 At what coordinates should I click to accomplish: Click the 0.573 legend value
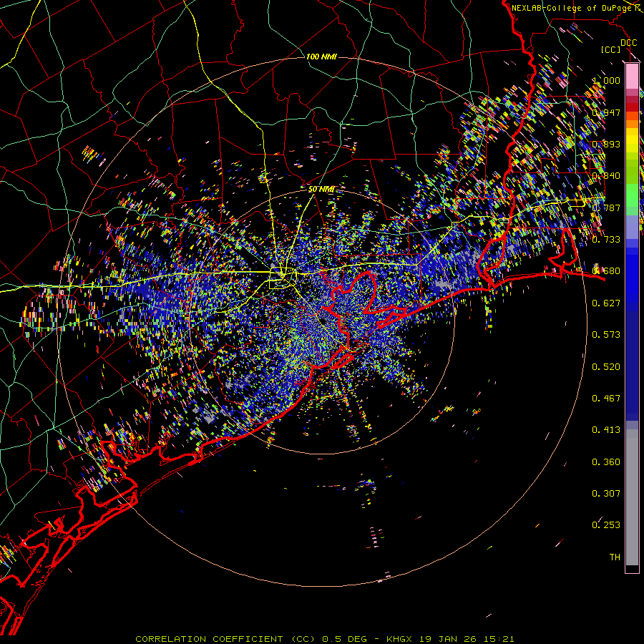pos(606,335)
